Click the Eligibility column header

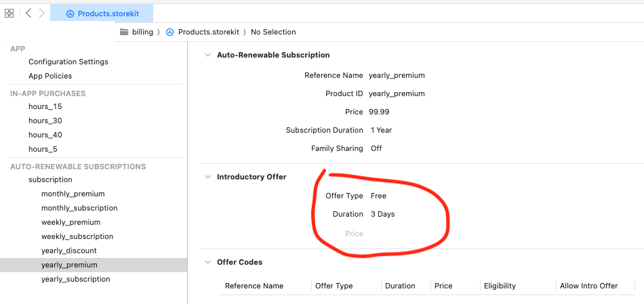point(500,286)
